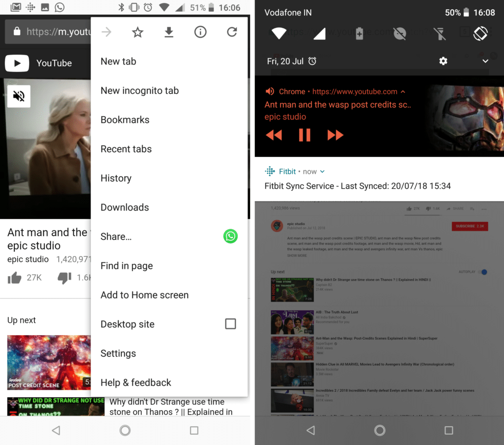Tap the download page icon
The width and height of the screenshot is (504, 445).
169,32
